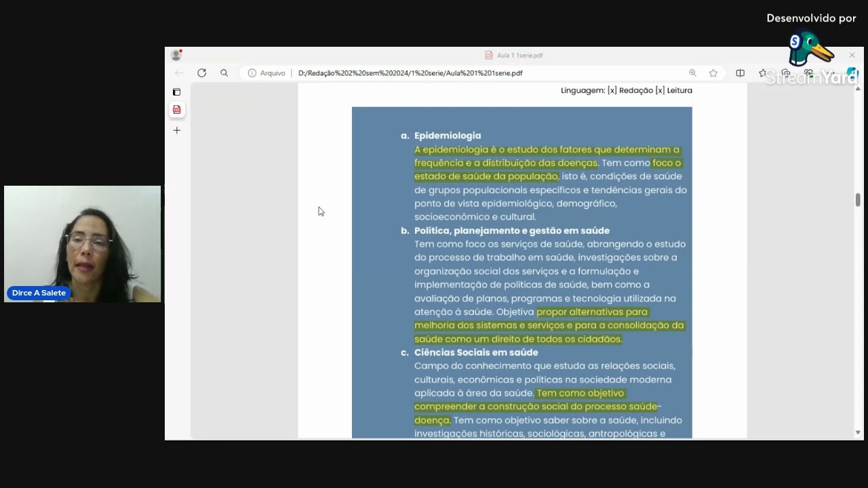Click the 'Arquivo' label in address bar

(x=273, y=73)
